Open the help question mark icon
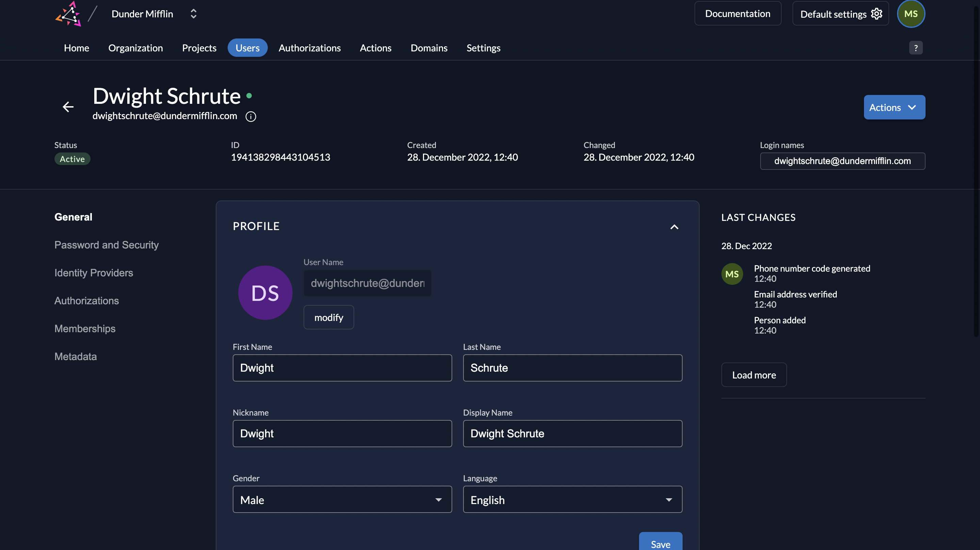This screenshot has height=550, width=980. pyautogui.click(x=916, y=48)
